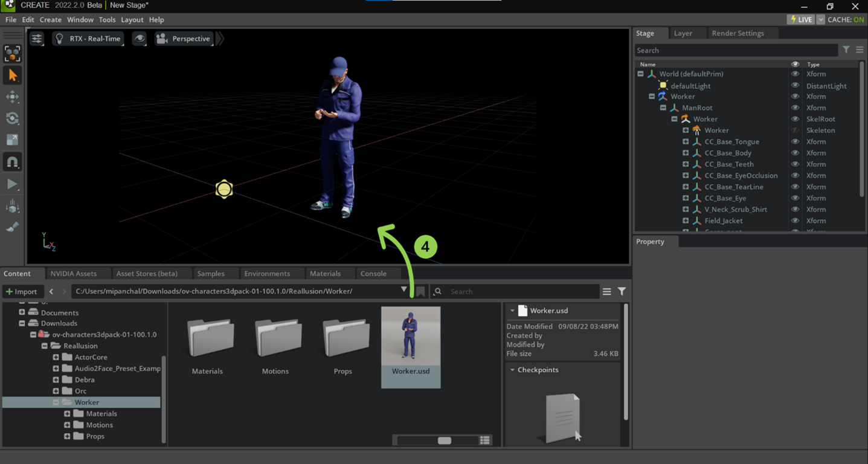Collapse the Checkpoints section
This screenshot has height=464, width=868.
[512, 370]
